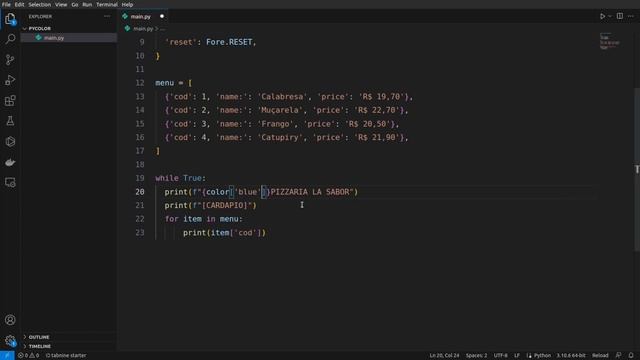Open the File menu
The image size is (640, 360).
pos(6,4)
